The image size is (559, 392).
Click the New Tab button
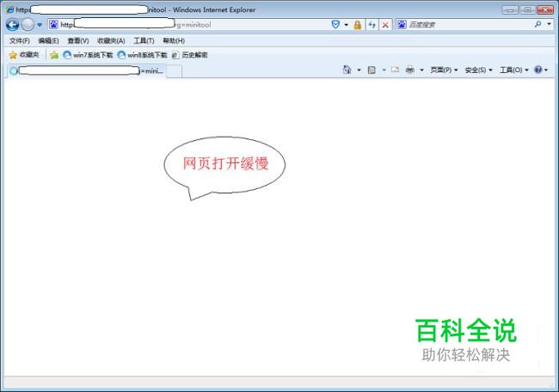175,71
